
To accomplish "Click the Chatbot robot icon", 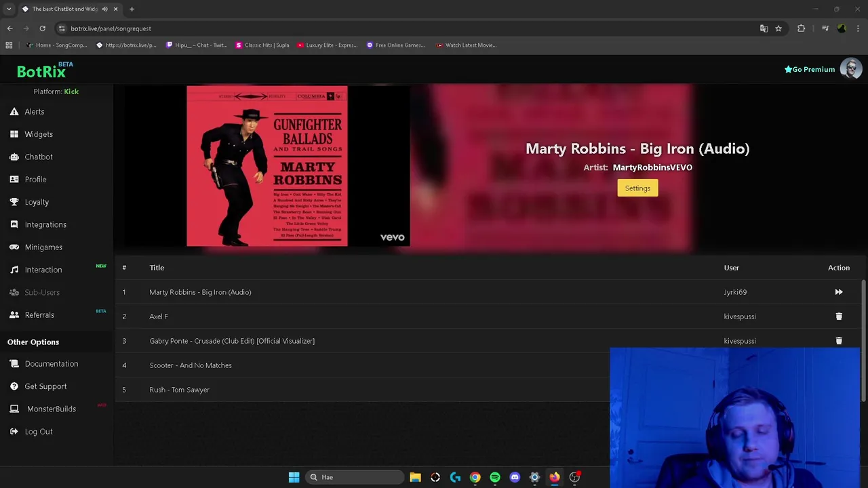I will 14,157.
